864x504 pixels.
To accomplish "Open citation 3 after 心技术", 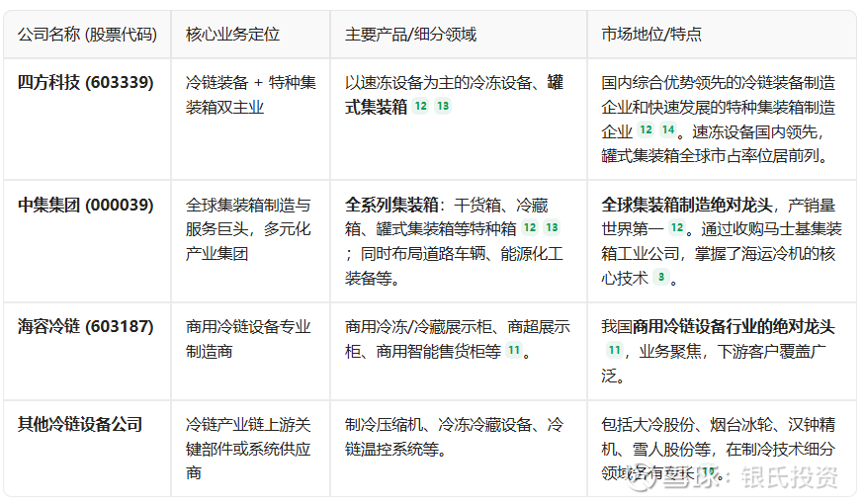I will (x=661, y=277).
